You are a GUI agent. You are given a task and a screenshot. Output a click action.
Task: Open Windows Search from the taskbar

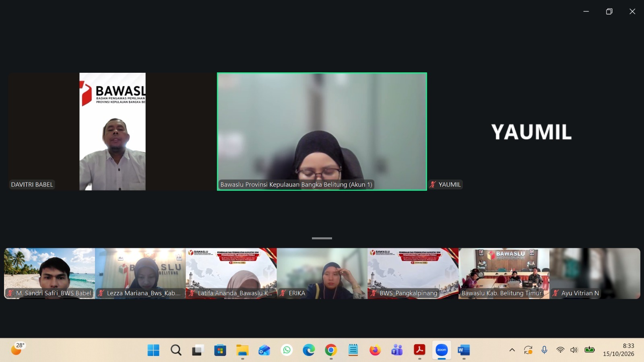(176, 350)
